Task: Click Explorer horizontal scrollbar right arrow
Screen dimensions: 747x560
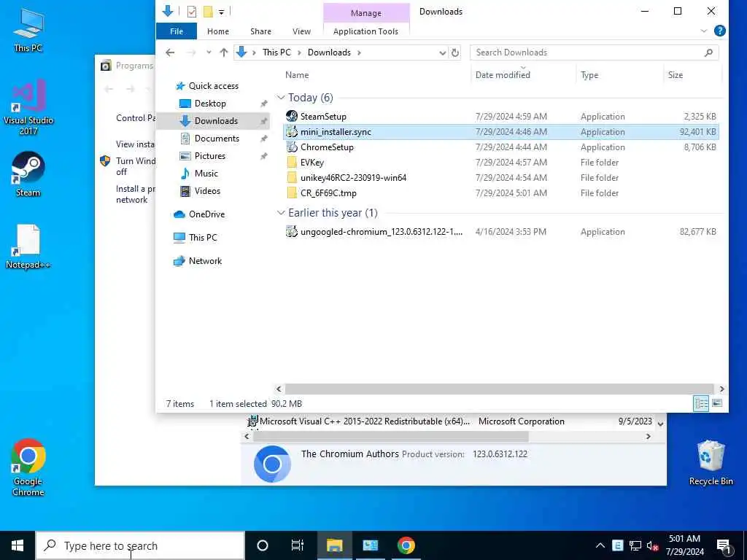Action: tap(721, 389)
